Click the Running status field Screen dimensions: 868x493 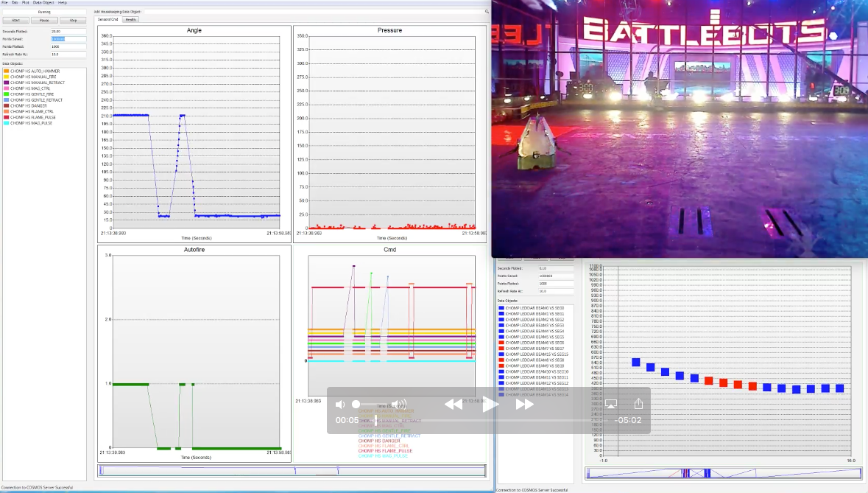(44, 12)
